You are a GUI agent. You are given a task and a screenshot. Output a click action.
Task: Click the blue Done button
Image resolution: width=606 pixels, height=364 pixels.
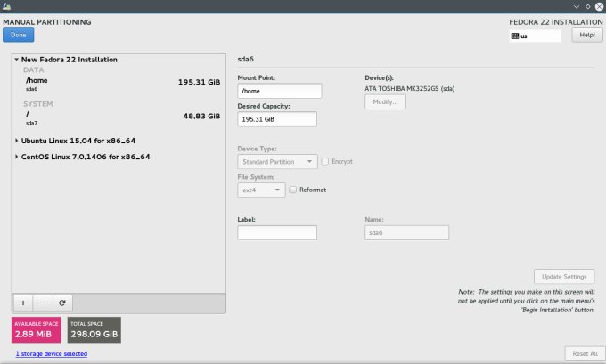click(x=18, y=35)
